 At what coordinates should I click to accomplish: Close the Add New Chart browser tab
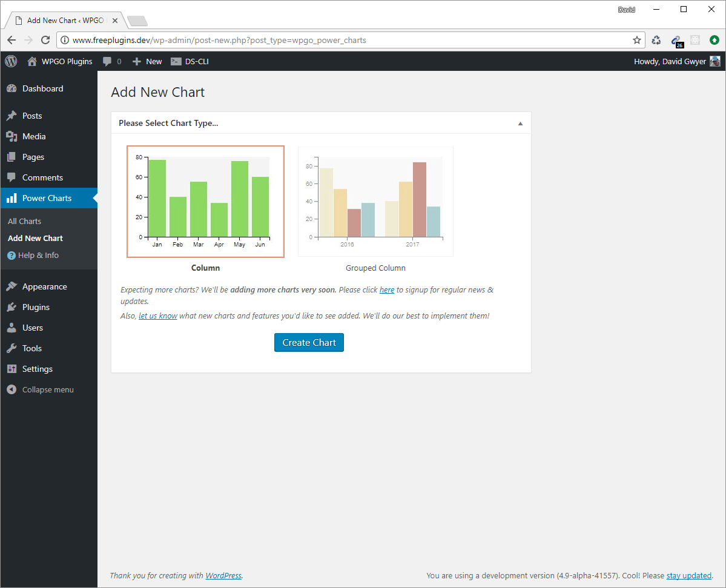pos(115,21)
